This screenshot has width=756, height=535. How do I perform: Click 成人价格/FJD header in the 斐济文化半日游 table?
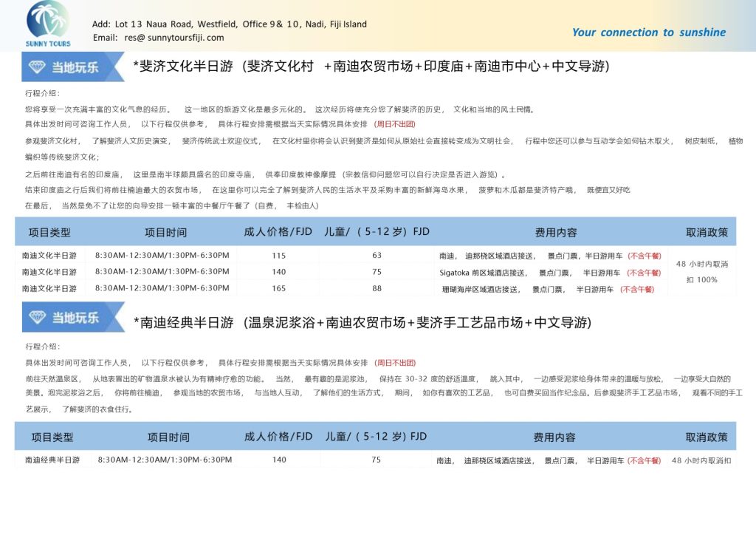click(x=278, y=231)
